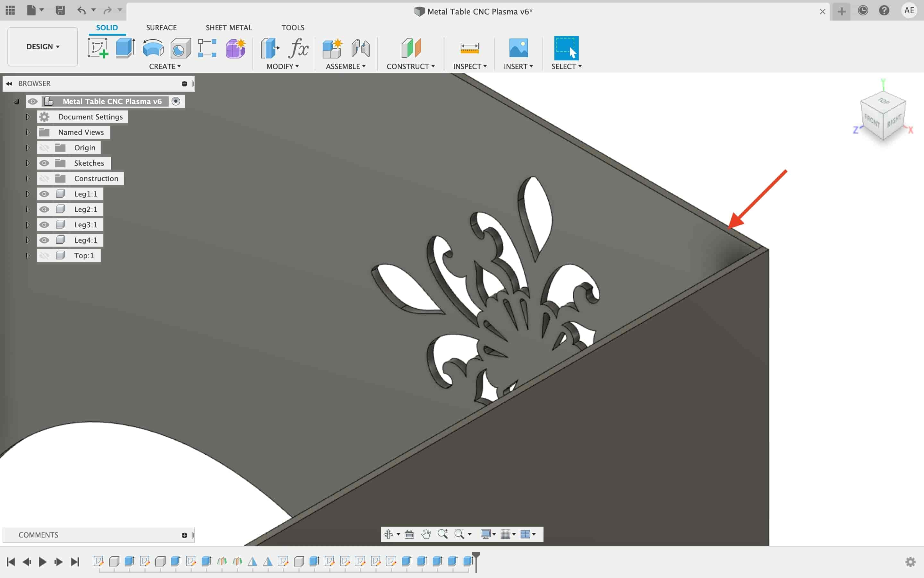Image resolution: width=924 pixels, height=578 pixels.
Task: Open the ASSEMBLE menu
Action: click(x=346, y=66)
